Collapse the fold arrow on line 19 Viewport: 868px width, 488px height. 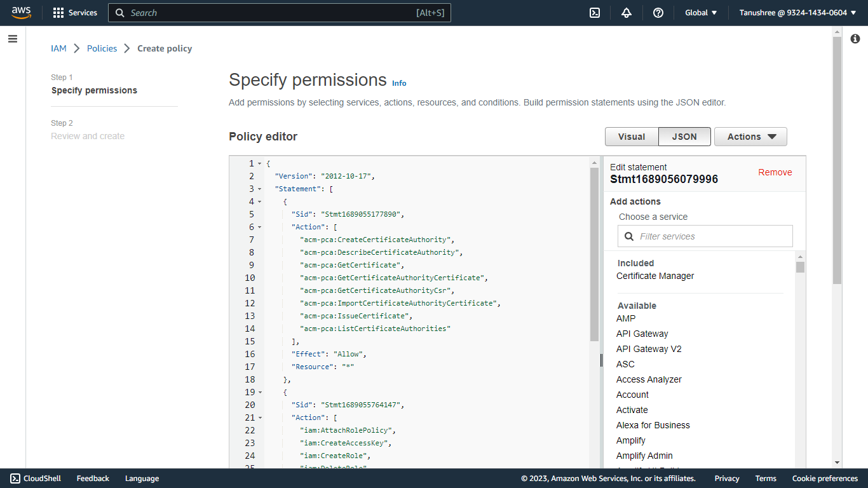pyautogui.click(x=259, y=393)
